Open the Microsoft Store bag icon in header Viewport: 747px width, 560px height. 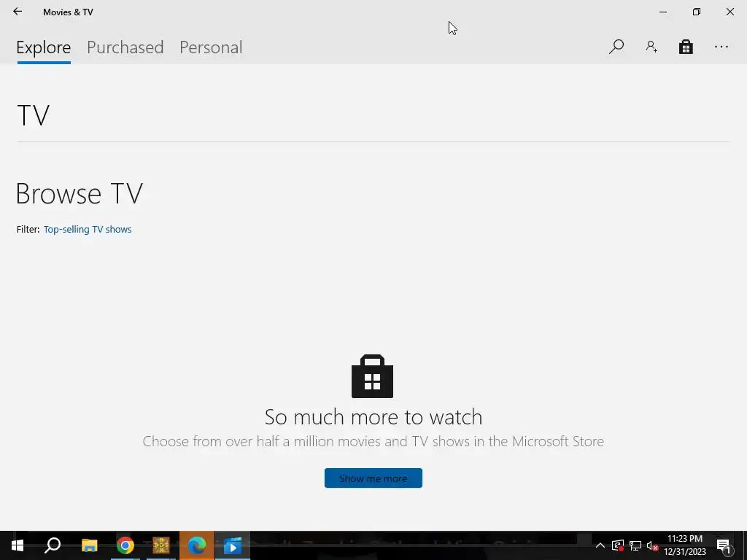[x=686, y=47]
